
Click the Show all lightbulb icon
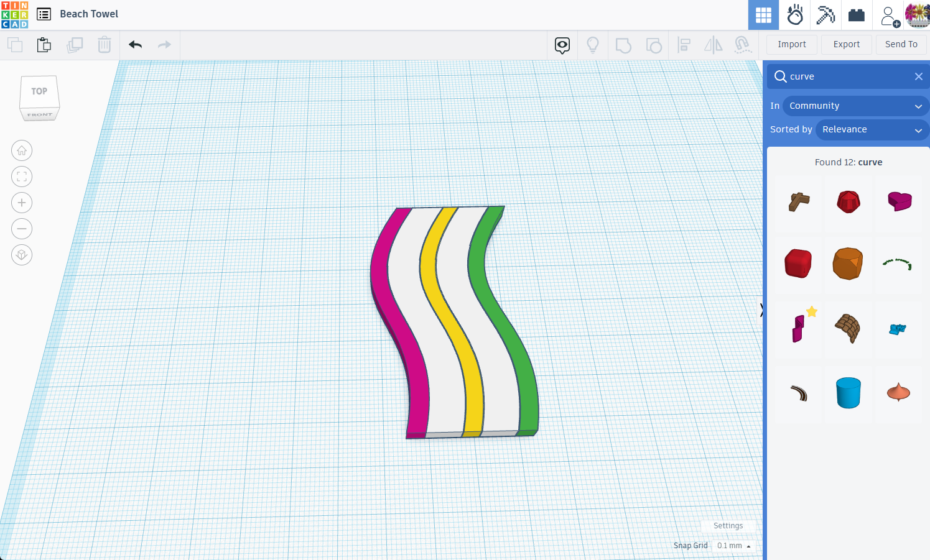coord(593,45)
